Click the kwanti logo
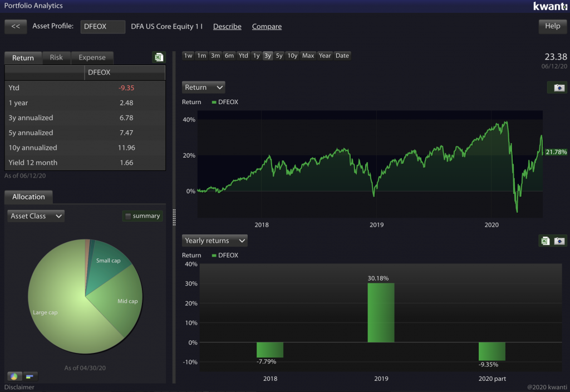Screen dimensions: 570x392 550,6
